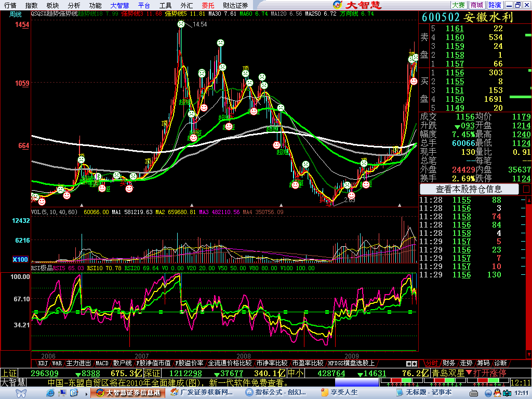
Task: Click the green face marker at 14.54 peak
Action: 181,24
